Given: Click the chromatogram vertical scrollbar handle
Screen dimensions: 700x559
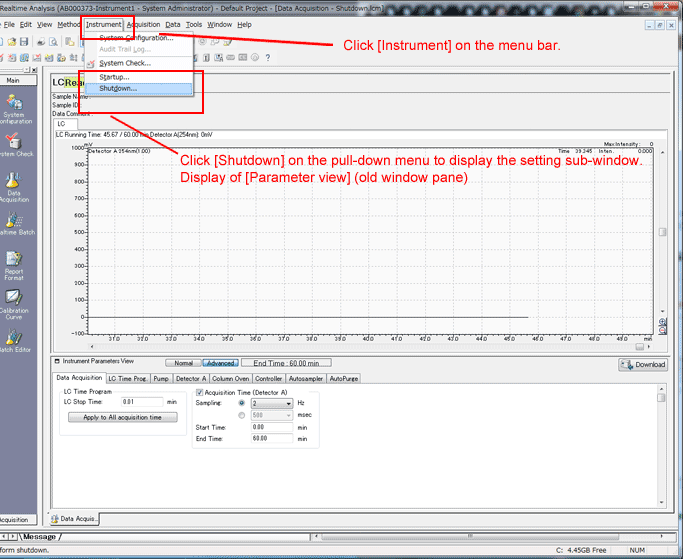Looking at the screenshot, I should (661, 232).
